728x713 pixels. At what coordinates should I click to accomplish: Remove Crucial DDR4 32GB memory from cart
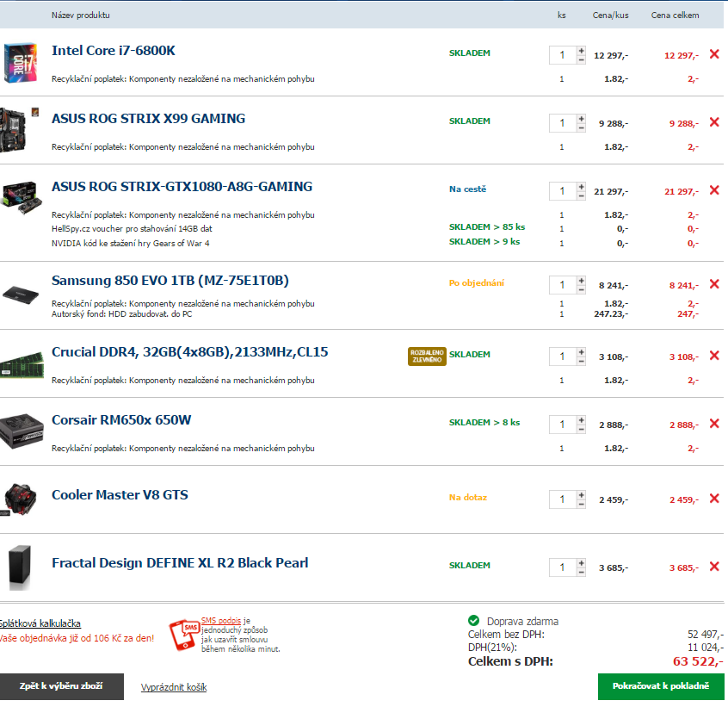click(714, 356)
